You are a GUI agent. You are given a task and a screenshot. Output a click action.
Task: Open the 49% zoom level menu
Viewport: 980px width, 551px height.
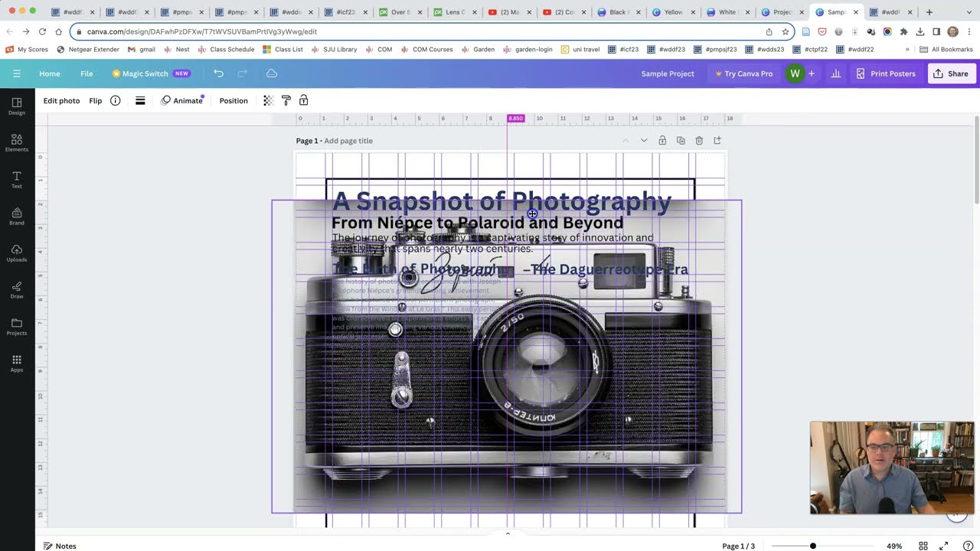(894, 546)
